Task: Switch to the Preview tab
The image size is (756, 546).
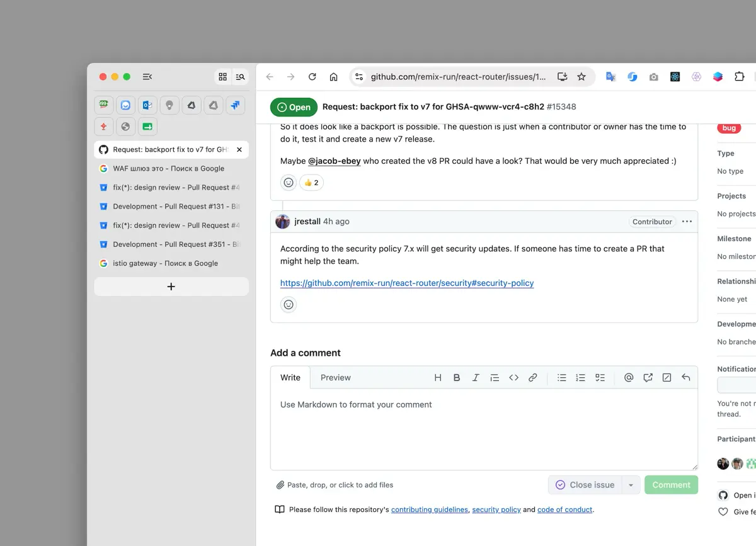Action: [335, 378]
